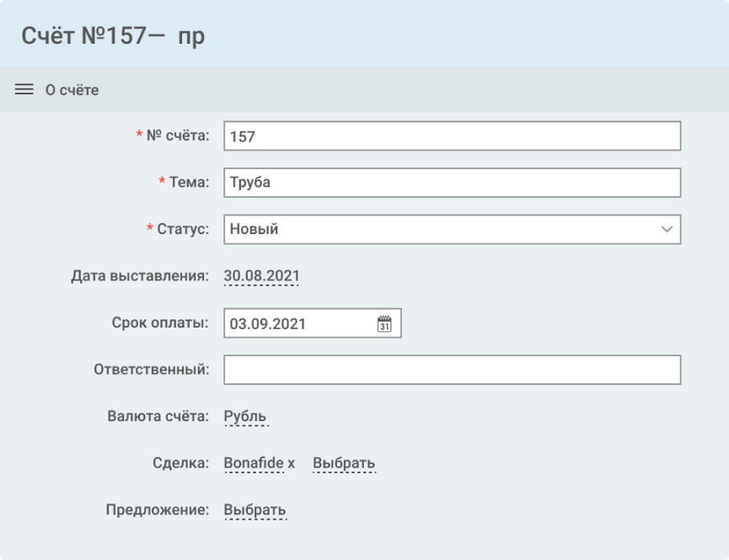Open the calendar picker icon for Срок оплаты

click(384, 324)
